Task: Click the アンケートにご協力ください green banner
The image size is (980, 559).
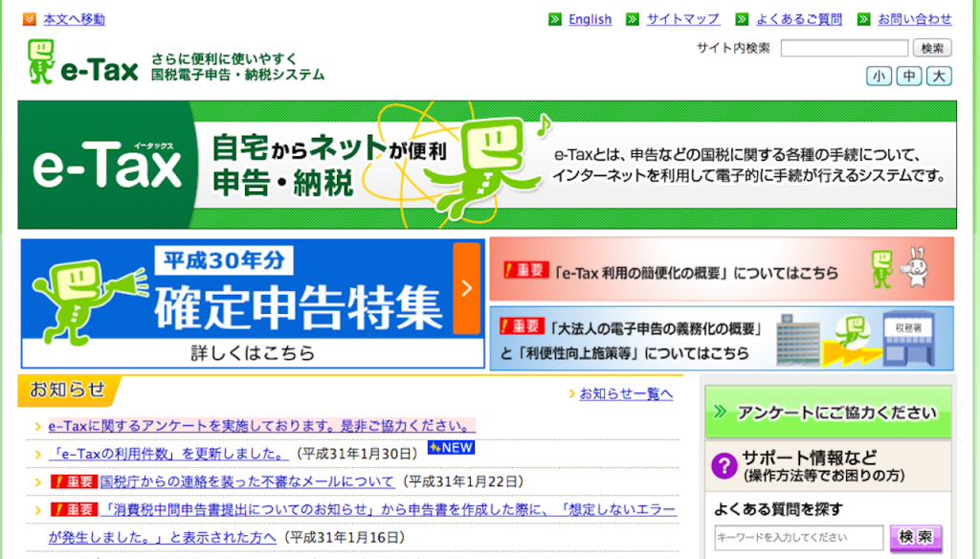Action: pos(828,413)
